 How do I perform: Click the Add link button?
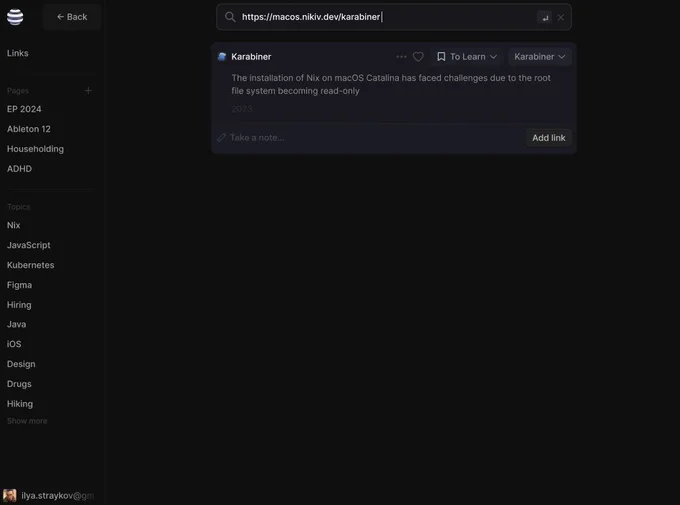pos(549,138)
